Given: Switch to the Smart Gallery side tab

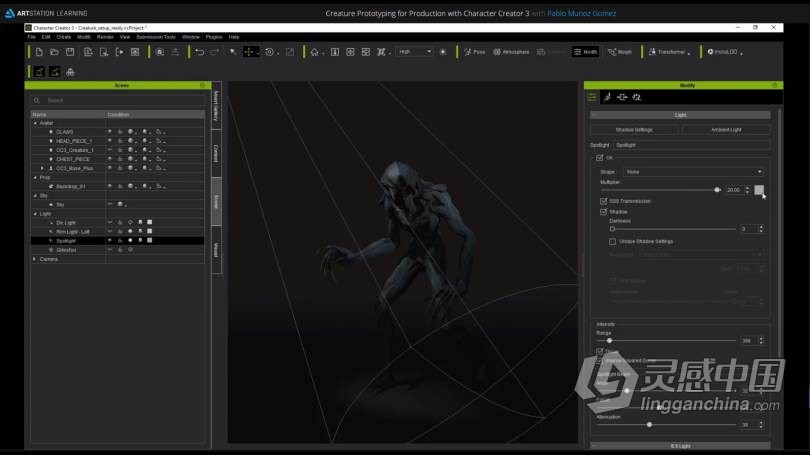Looking at the screenshot, I should pyautogui.click(x=216, y=106).
